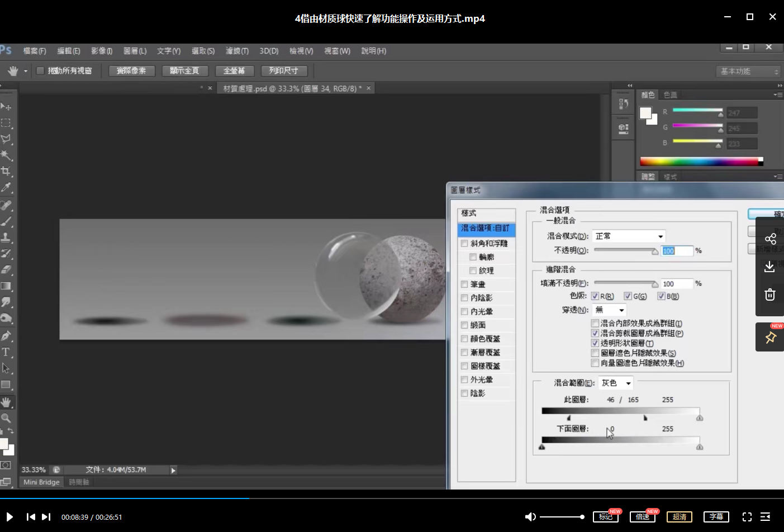
Task: Toggle fullscreen video mode
Action: [747, 517]
